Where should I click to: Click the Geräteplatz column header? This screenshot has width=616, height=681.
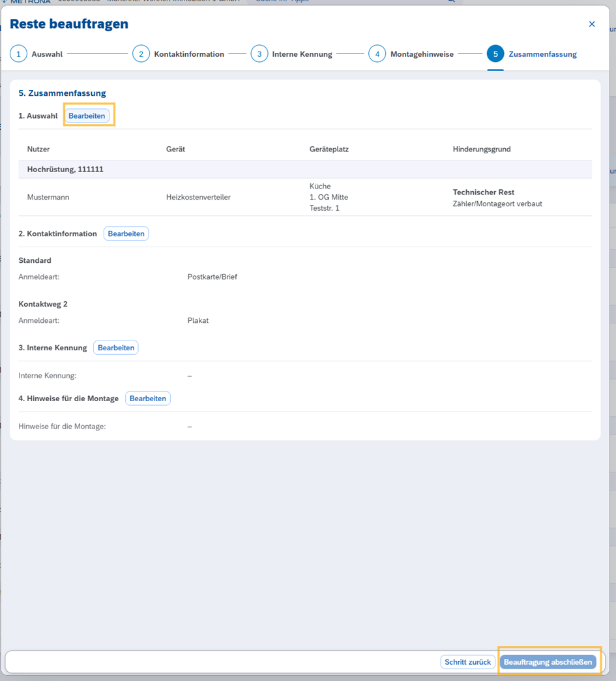(x=329, y=149)
